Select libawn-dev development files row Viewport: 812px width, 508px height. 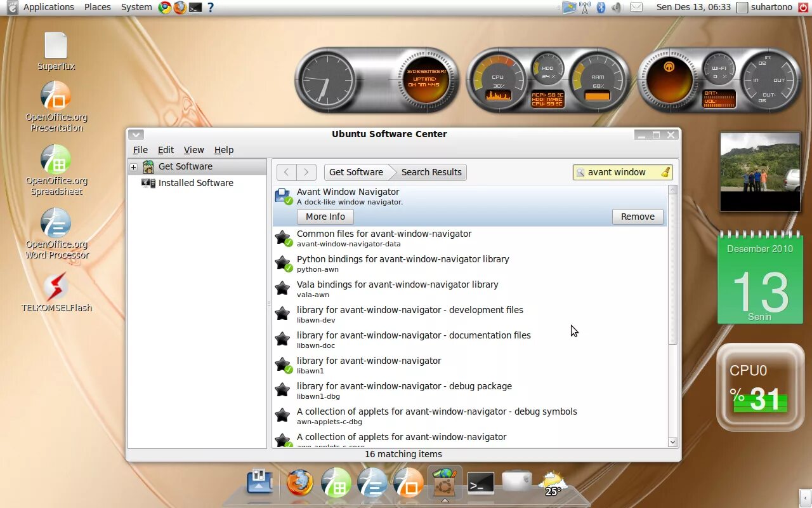pos(469,314)
